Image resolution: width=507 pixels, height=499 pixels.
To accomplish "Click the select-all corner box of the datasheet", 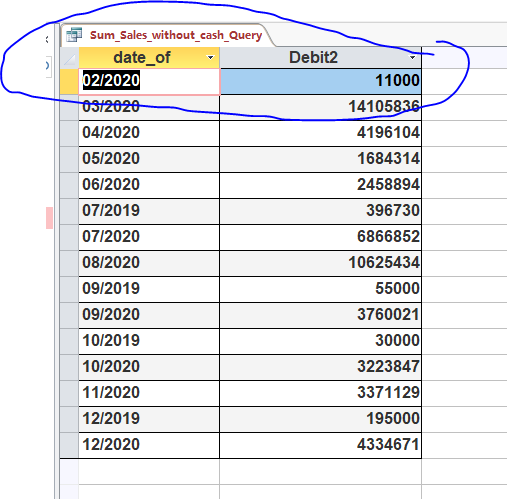I will click(x=69, y=58).
